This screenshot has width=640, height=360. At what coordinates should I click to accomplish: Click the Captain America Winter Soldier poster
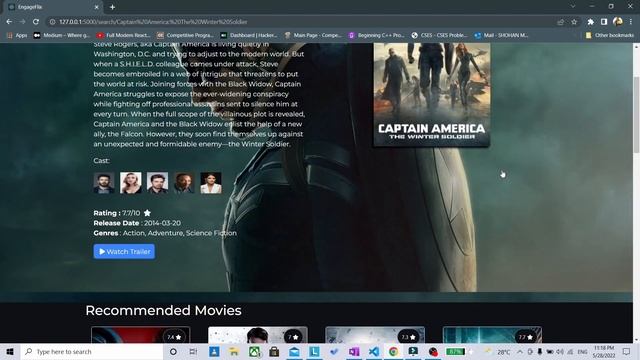tap(432, 95)
